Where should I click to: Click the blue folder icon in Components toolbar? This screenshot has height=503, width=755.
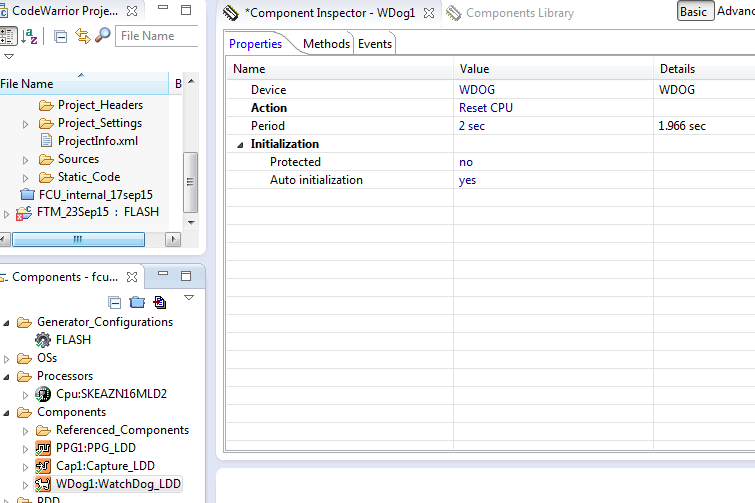pyautogui.click(x=137, y=302)
